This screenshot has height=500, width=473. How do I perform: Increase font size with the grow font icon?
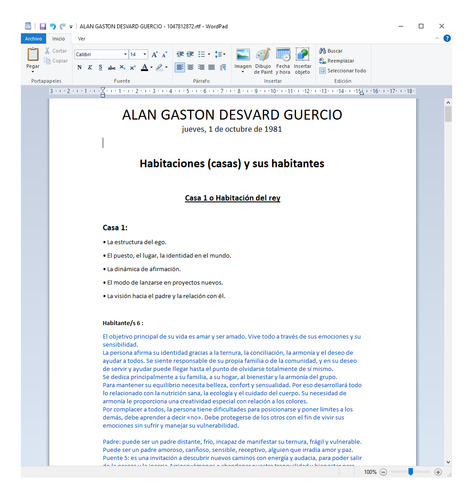[154, 54]
